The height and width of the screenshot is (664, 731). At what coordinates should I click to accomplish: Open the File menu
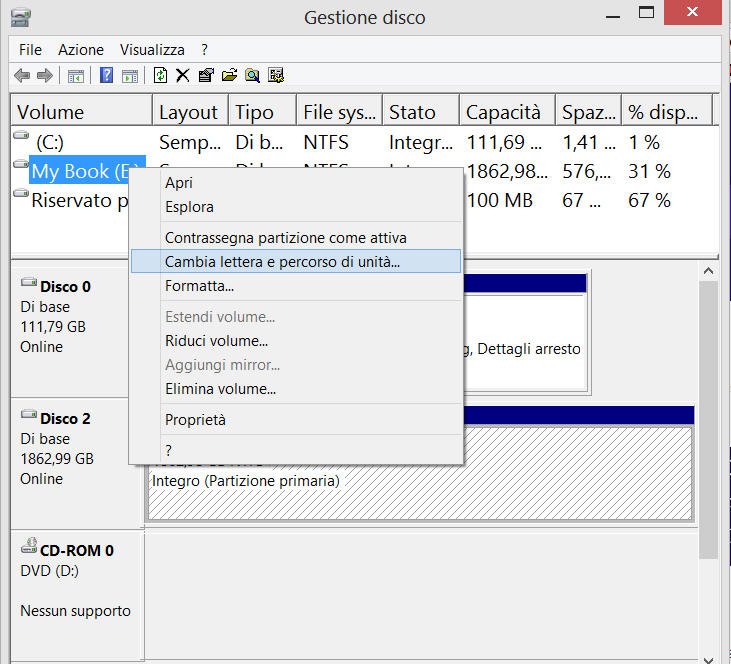point(30,50)
